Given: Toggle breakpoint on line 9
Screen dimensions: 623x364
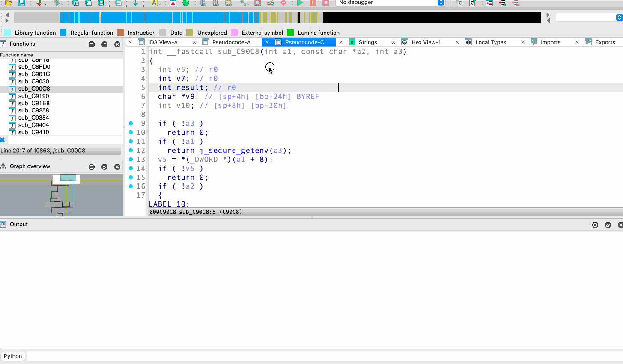Looking at the screenshot, I should tap(131, 123).
